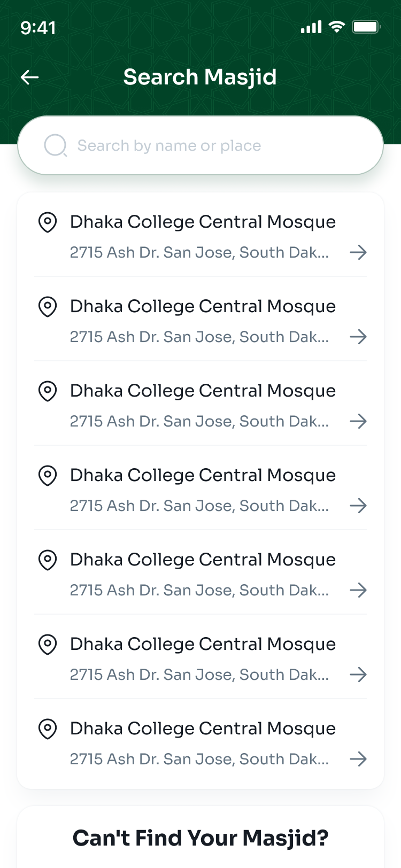Tap location pin of first mosque result
This screenshot has height=868, width=401.
pos(48,222)
